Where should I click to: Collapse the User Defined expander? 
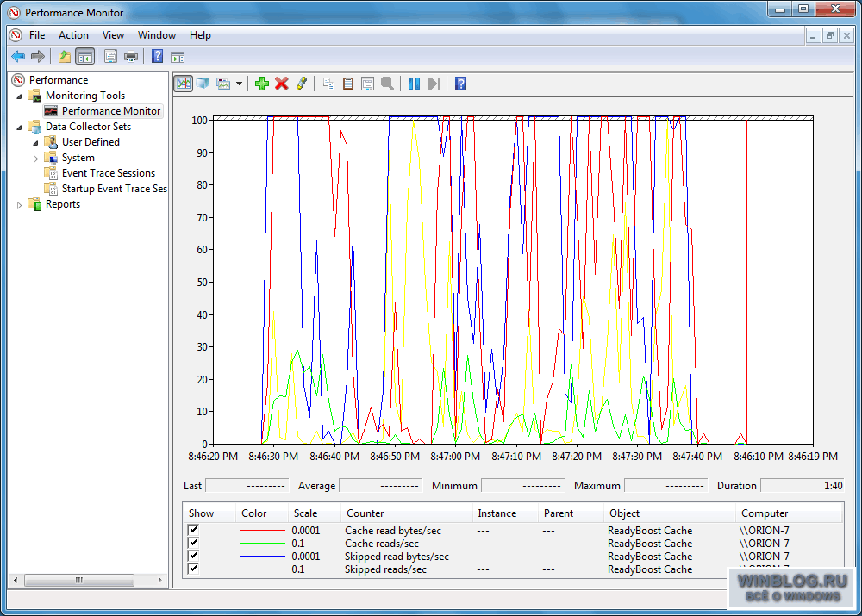click(x=35, y=143)
